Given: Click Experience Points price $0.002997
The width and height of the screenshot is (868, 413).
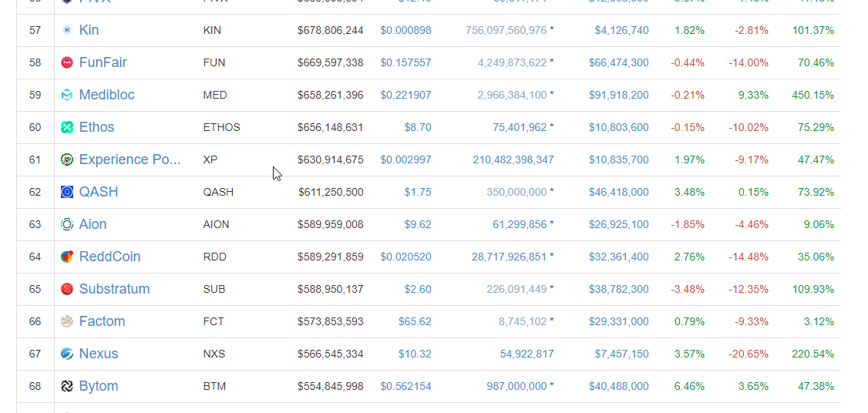Looking at the screenshot, I should (405, 160).
